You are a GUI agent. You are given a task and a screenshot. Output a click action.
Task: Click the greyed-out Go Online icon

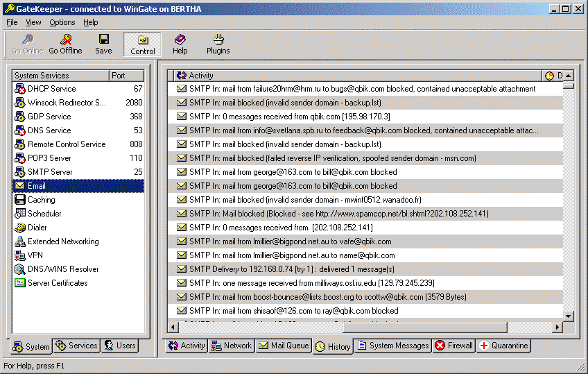pos(27,40)
